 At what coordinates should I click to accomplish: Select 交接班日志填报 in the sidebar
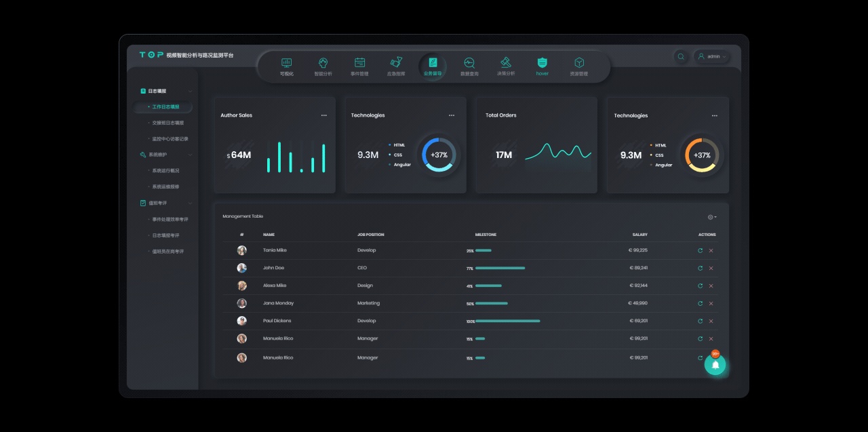167,123
